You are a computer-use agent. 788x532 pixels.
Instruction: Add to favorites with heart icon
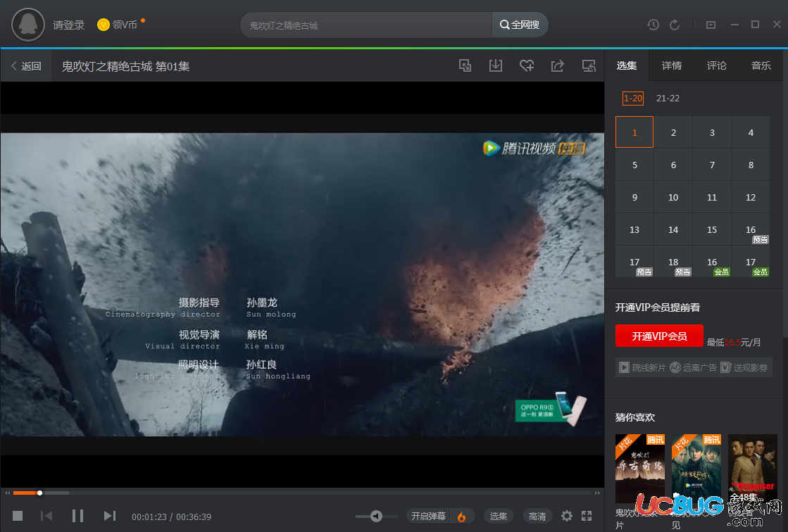click(527, 65)
